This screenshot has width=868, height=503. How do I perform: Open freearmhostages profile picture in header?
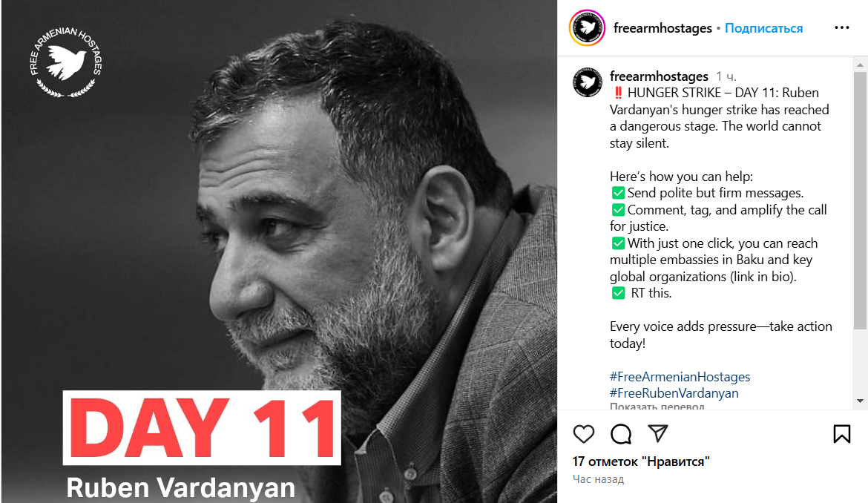click(588, 27)
